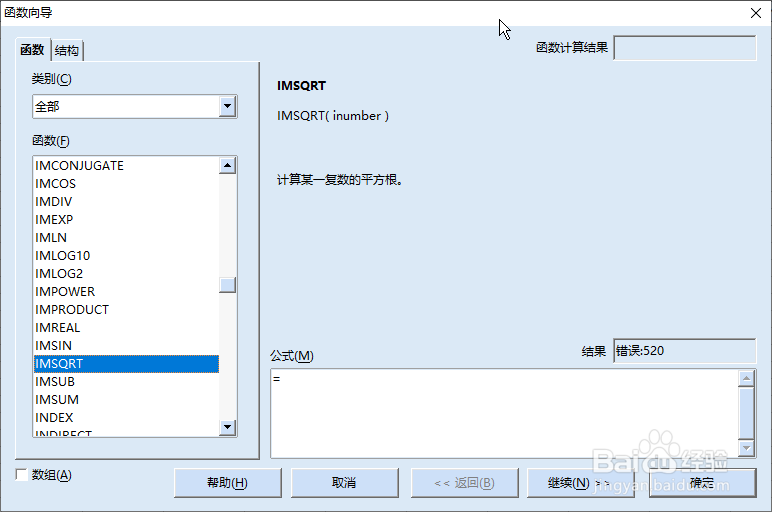The image size is (772, 512).
Task: Click the 取消 button
Action: point(344,482)
